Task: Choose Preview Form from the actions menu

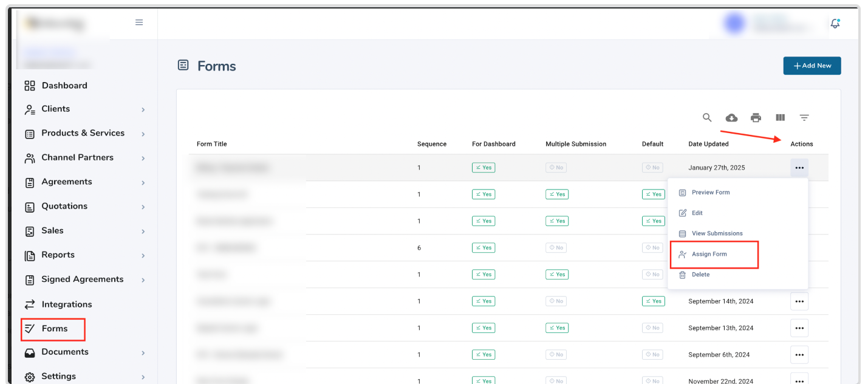Action: tap(709, 192)
